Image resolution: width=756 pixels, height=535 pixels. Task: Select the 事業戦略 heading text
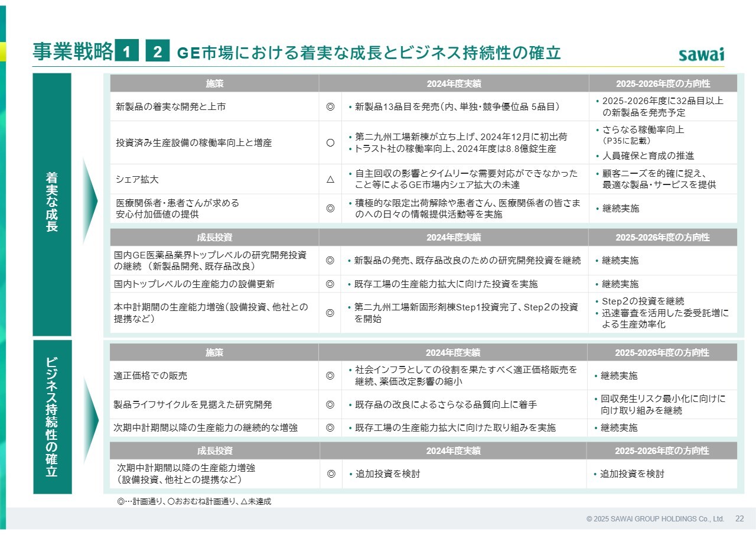pyautogui.click(x=73, y=52)
